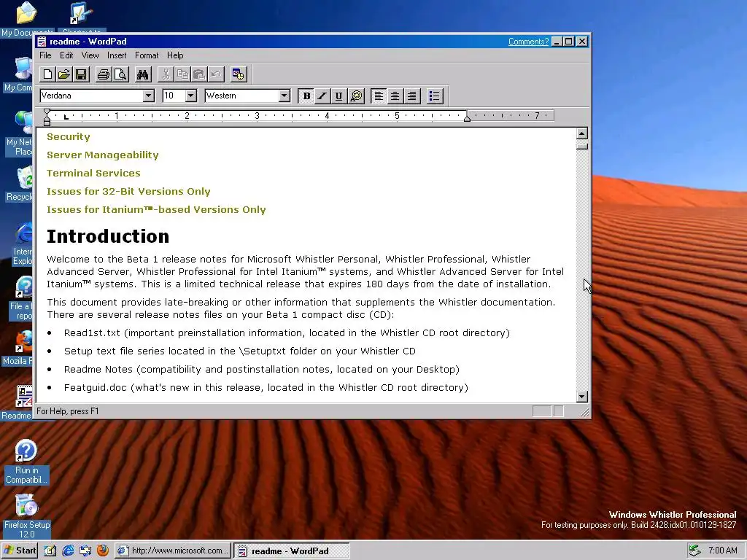Click Issues for Itanium-based Versions Only
The image size is (747, 560).
(x=156, y=209)
